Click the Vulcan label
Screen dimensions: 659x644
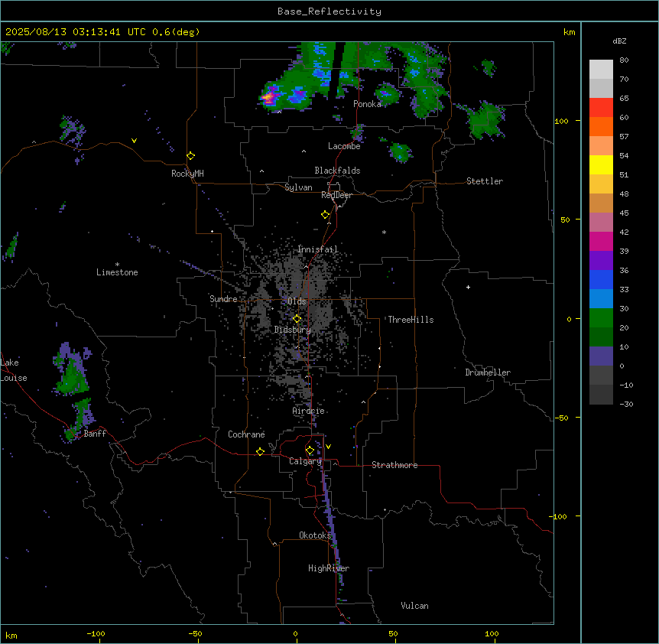pyautogui.click(x=415, y=606)
